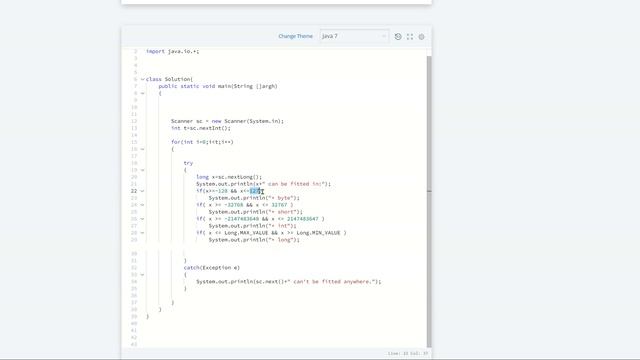Toggle fullscreen editor mode icon
640x360 pixels.
410,36
